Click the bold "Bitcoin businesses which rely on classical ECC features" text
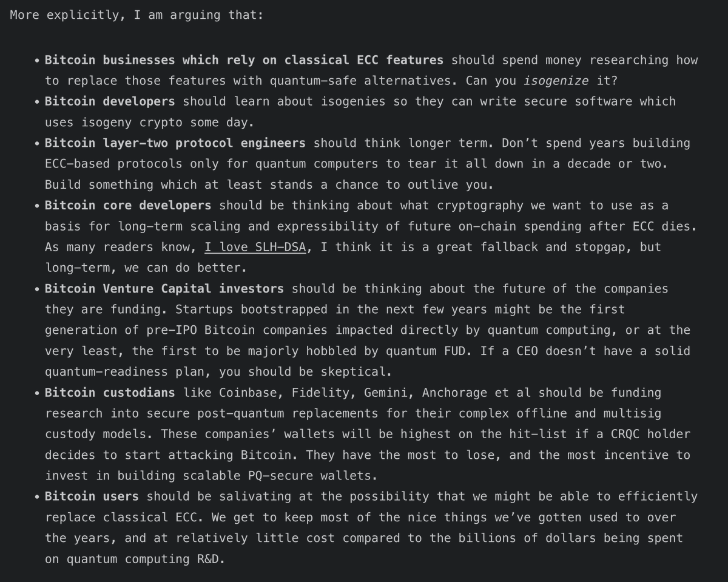728x582 pixels. pos(244,60)
